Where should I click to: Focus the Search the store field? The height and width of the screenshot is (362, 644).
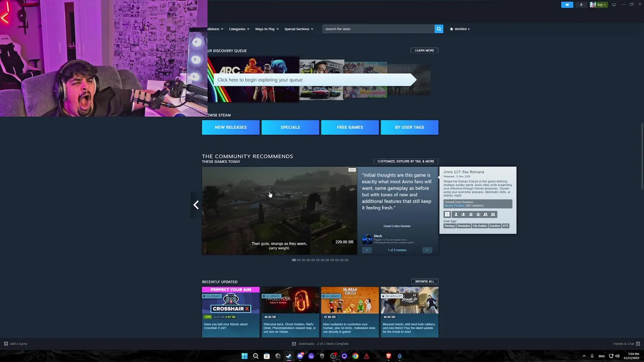(378, 29)
